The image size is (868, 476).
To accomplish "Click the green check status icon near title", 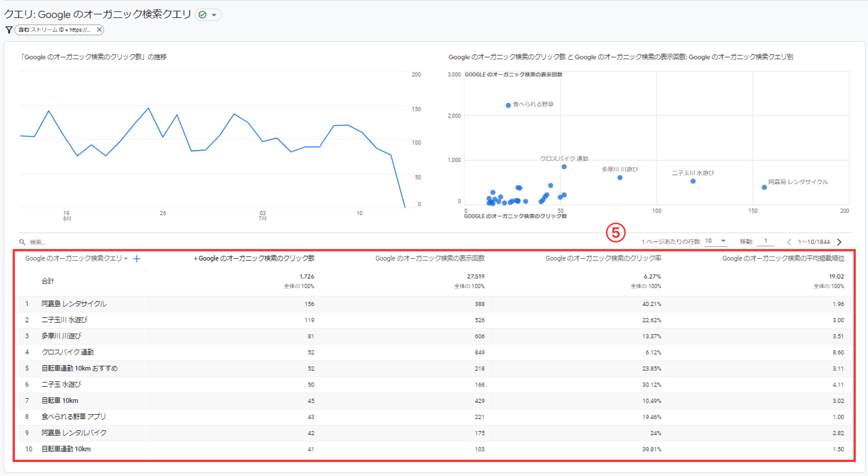I will click(203, 15).
